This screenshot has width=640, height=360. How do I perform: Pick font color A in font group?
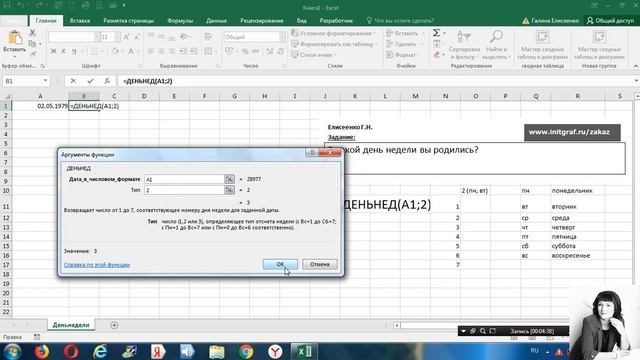click(x=131, y=51)
